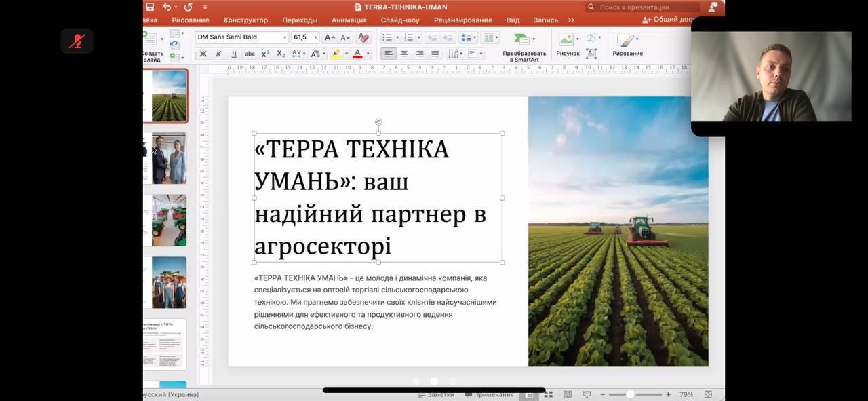Switch to slide sorter view icon
868x401 pixels.
click(548, 394)
